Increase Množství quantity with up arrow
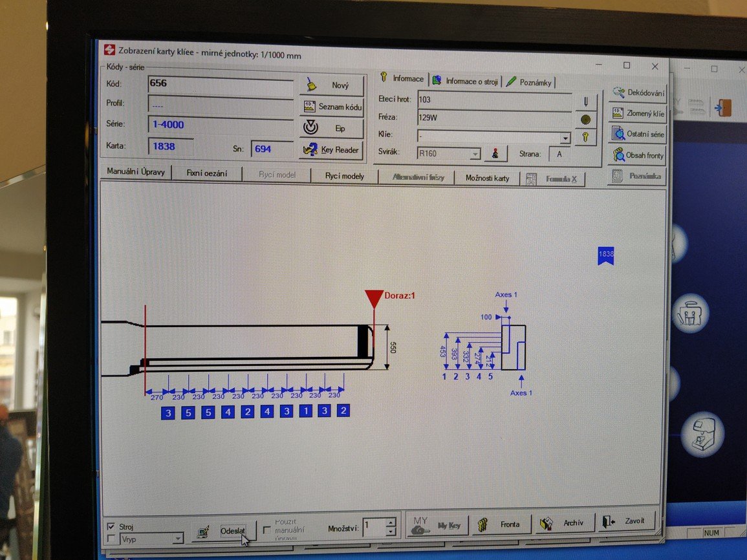This screenshot has width=747, height=560. [391, 521]
